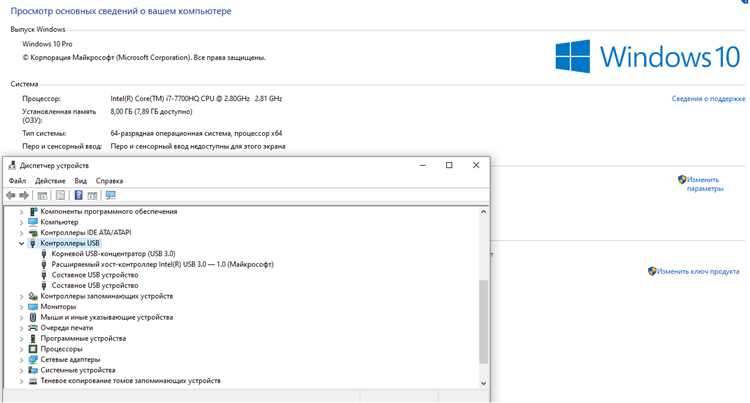Click the Мониторы category icon
Image resolution: width=750 pixels, height=403 pixels.
pyautogui.click(x=33, y=307)
